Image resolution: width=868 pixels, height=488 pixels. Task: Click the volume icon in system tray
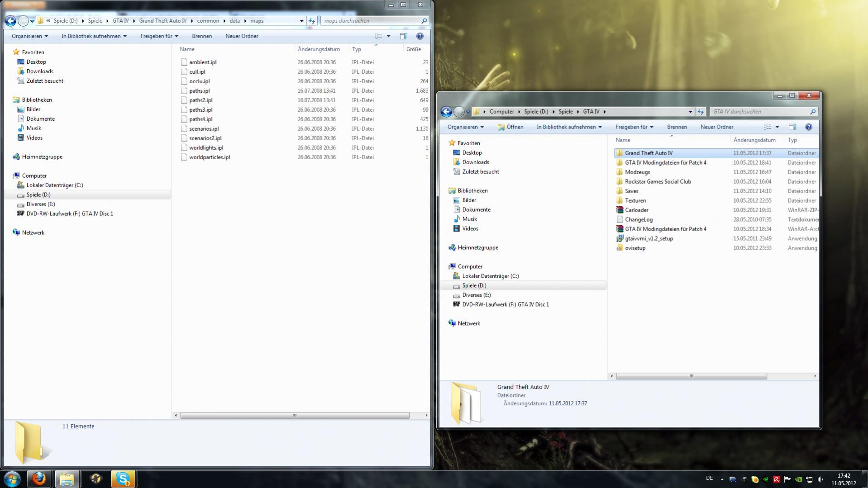pos(820,479)
